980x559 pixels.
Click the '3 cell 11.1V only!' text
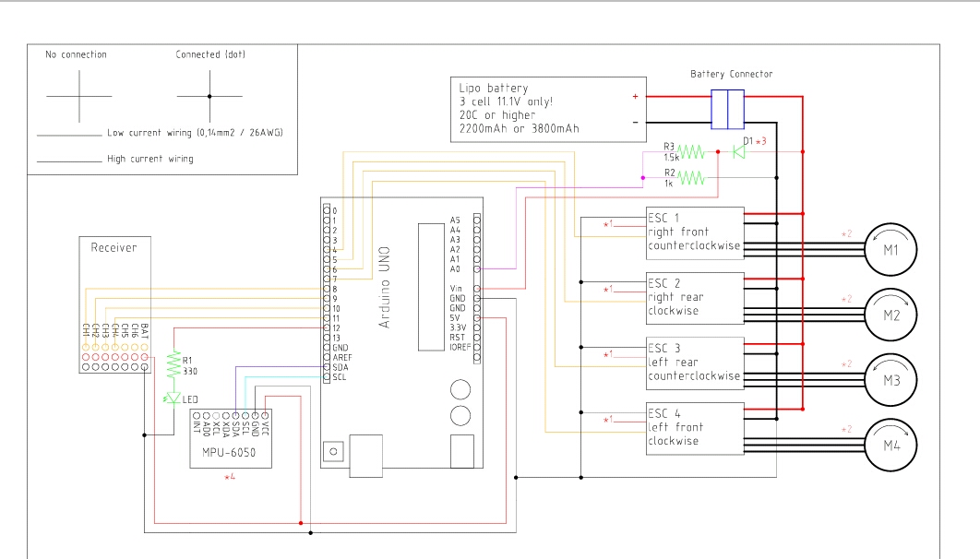coord(507,101)
